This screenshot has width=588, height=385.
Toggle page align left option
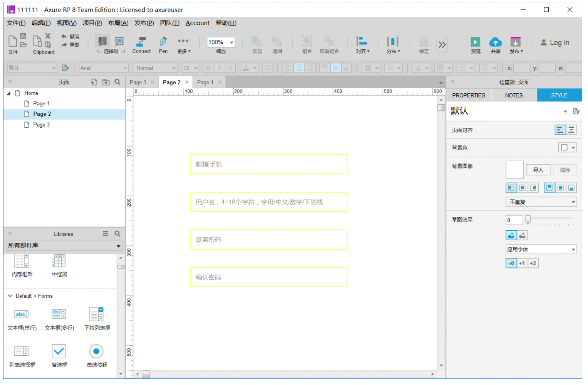tap(560, 130)
